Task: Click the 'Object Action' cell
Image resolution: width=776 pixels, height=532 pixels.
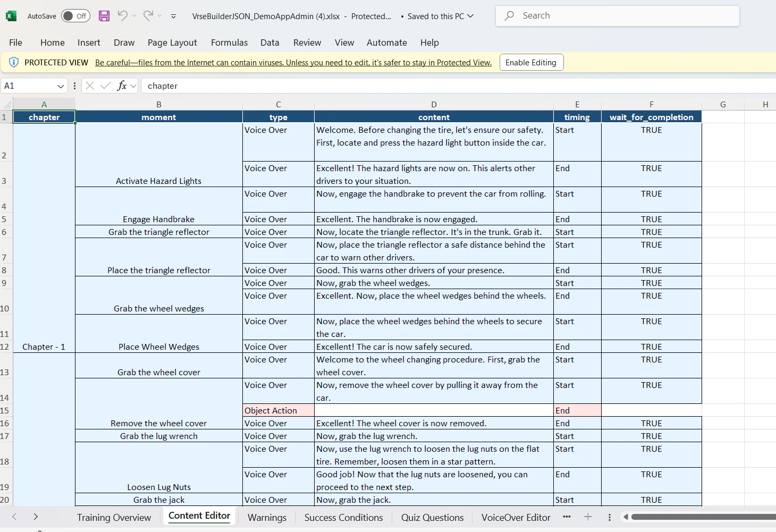Action: (279, 410)
